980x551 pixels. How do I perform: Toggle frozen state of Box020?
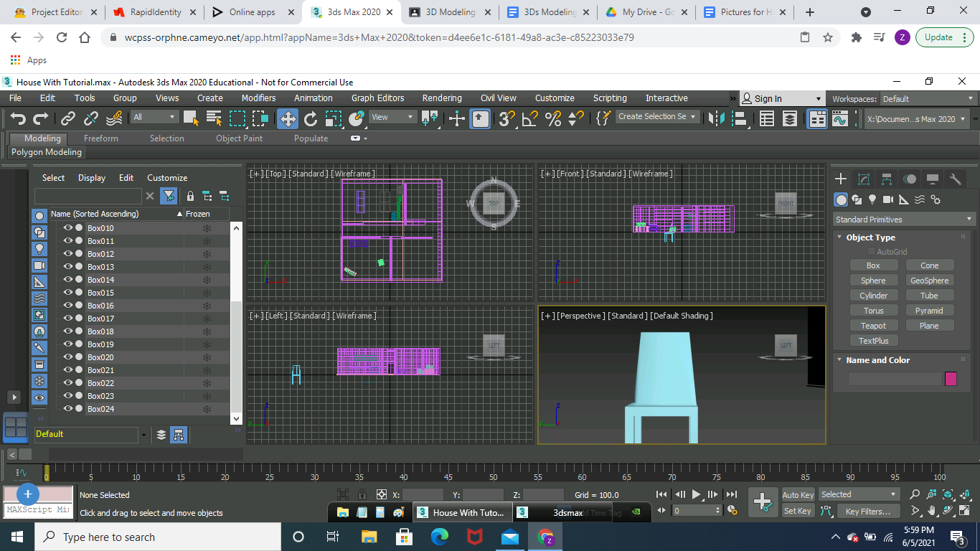[207, 357]
